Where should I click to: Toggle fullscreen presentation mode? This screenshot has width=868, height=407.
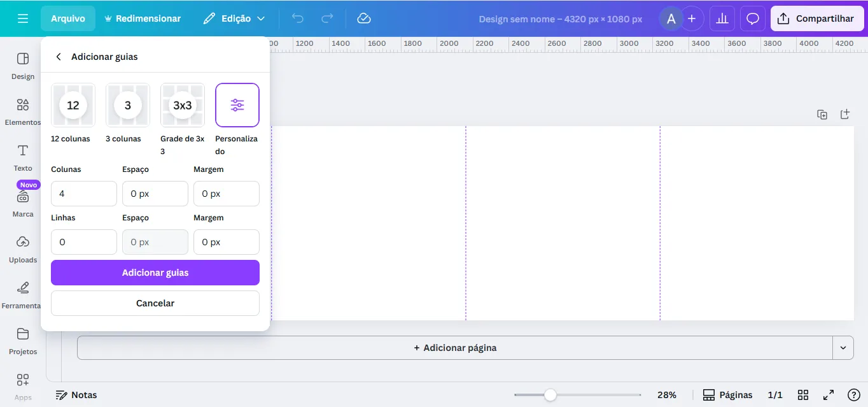coord(829,395)
